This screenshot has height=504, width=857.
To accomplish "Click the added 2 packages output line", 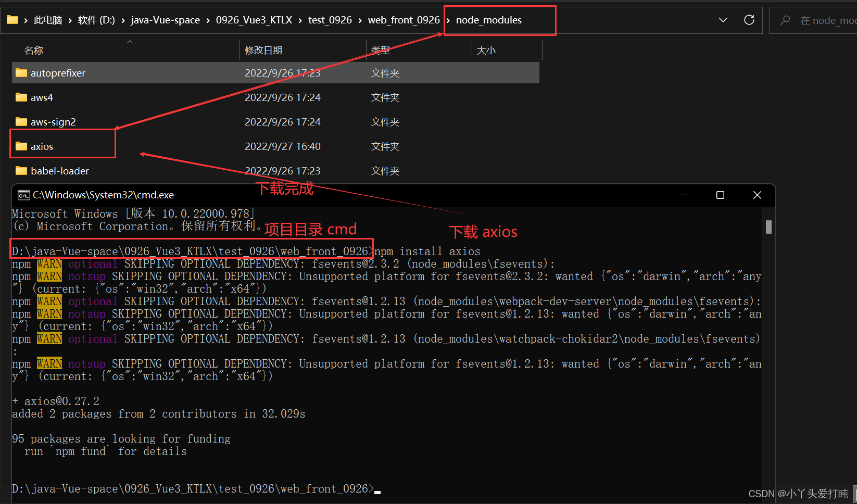I will (159, 414).
